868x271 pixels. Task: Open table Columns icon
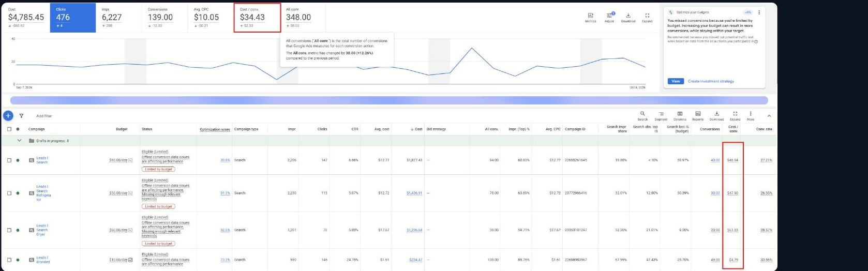[680, 114]
